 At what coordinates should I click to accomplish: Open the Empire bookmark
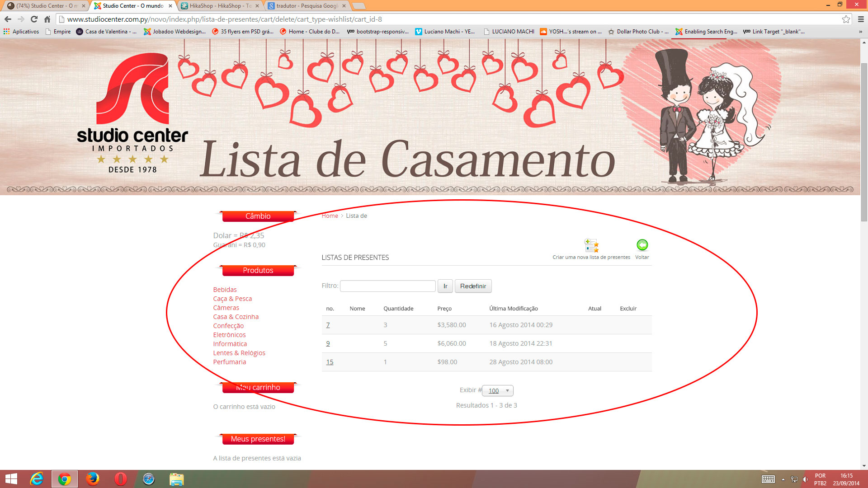(x=58, y=32)
